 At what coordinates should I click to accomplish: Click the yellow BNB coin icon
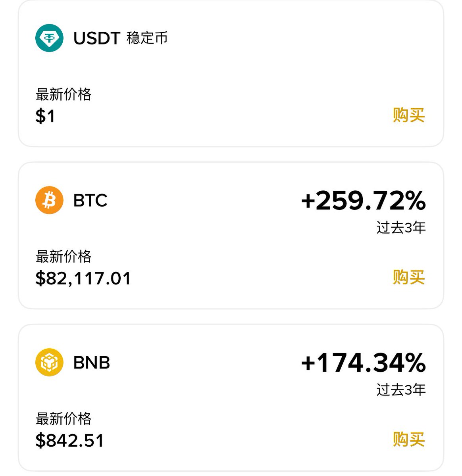pos(49,362)
